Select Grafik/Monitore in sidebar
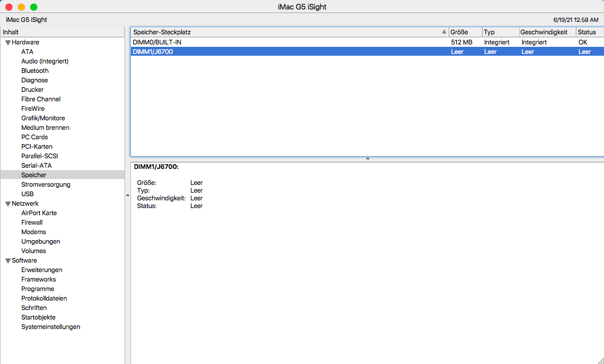 click(x=43, y=118)
